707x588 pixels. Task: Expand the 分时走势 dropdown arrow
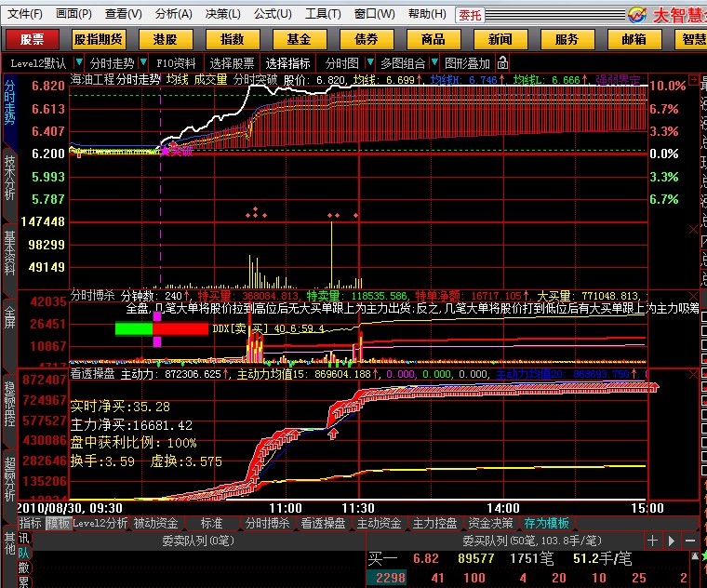pos(143,62)
